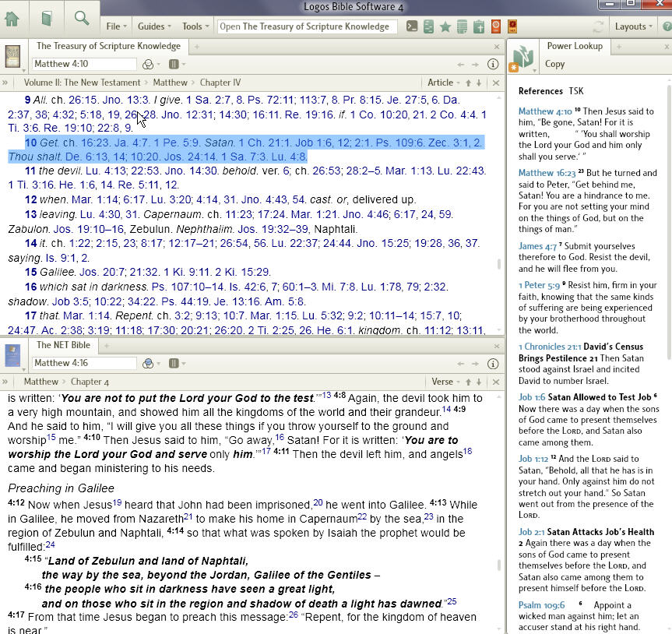Close the Treasury locator bar

(x=496, y=83)
